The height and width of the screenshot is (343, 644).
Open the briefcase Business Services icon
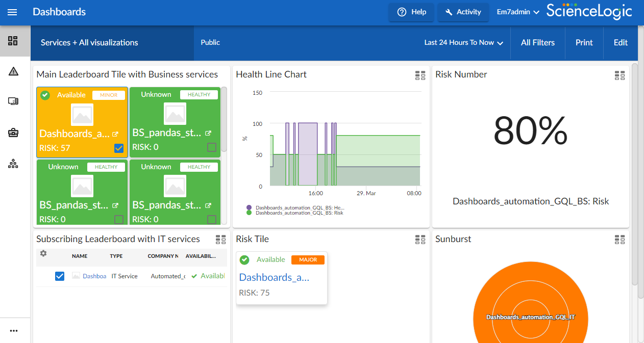point(13,133)
